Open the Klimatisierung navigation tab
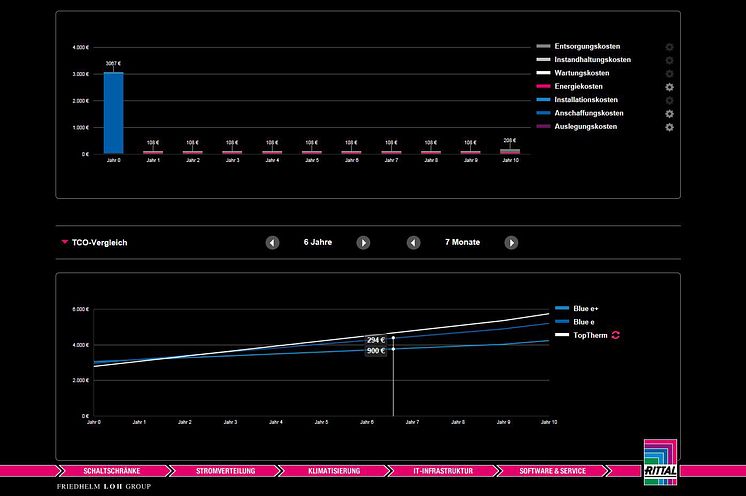746x496 pixels. click(334, 471)
